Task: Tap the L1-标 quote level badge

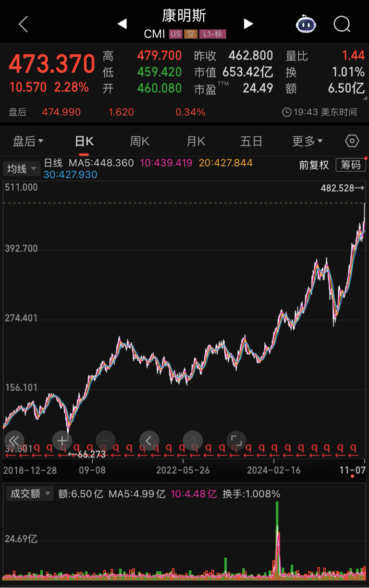Action: (212, 34)
